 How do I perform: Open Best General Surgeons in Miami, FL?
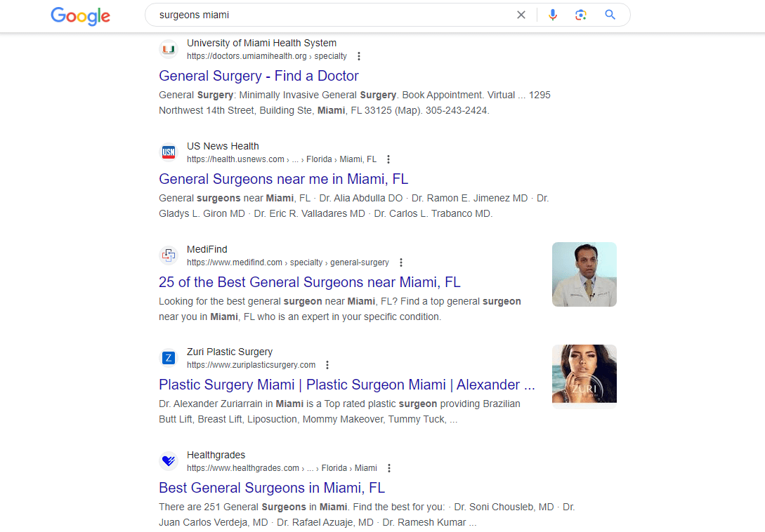[x=272, y=488]
